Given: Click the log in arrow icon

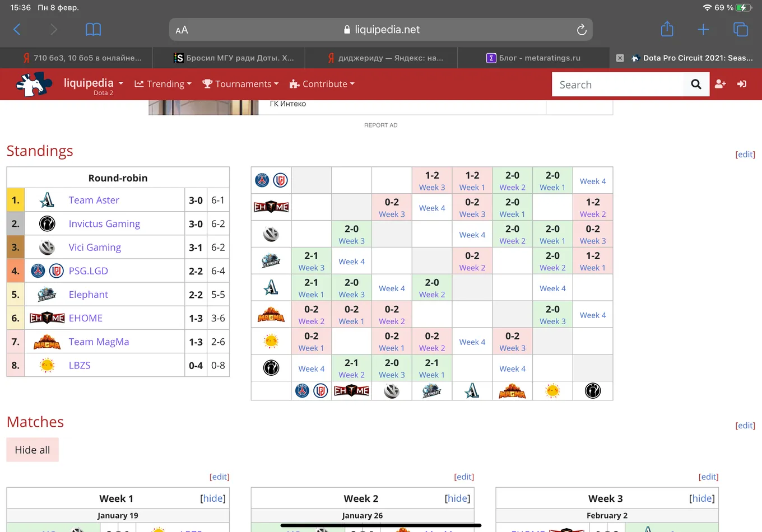Looking at the screenshot, I should [x=742, y=84].
